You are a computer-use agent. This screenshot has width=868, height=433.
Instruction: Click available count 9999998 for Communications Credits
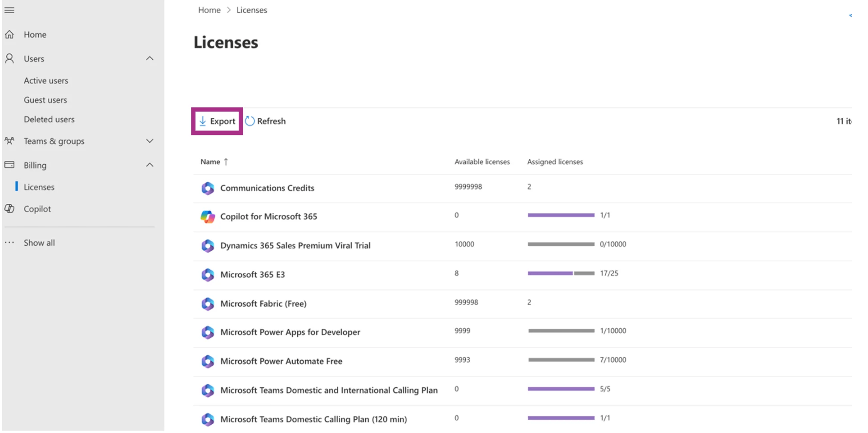[x=468, y=187]
